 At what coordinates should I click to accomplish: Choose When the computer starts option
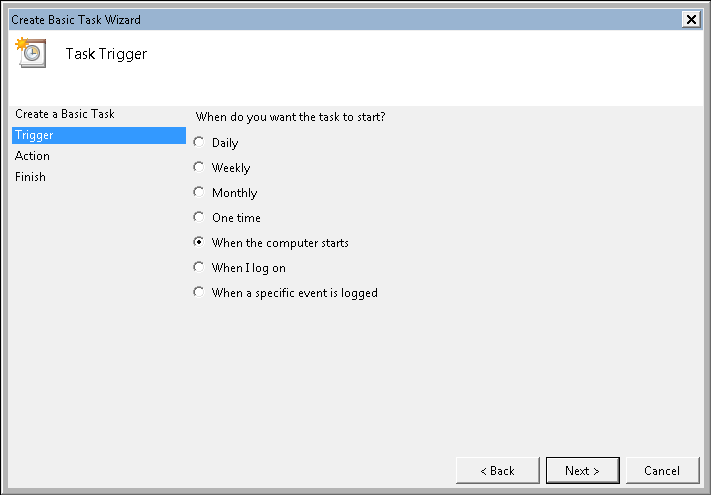point(198,243)
